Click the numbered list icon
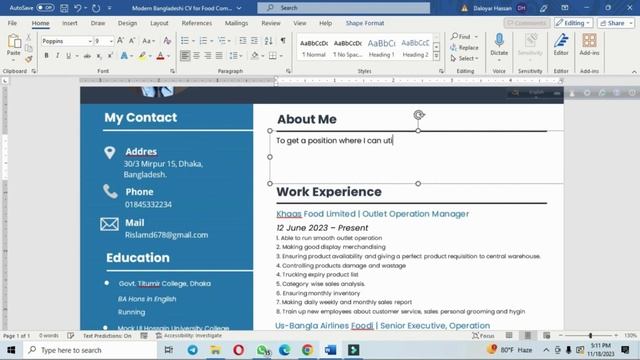Screen dimensions: 640x360 pyautogui.click(x=203, y=41)
